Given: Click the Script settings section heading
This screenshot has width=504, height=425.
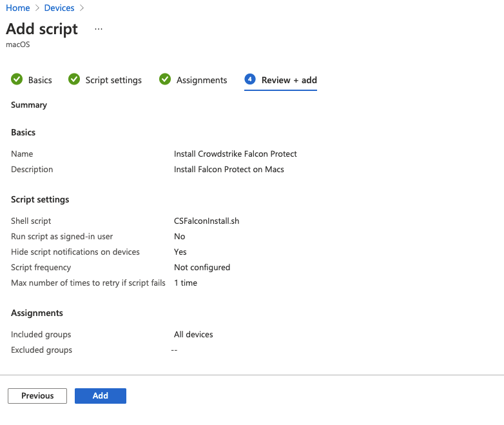Looking at the screenshot, I should [40, 199].
